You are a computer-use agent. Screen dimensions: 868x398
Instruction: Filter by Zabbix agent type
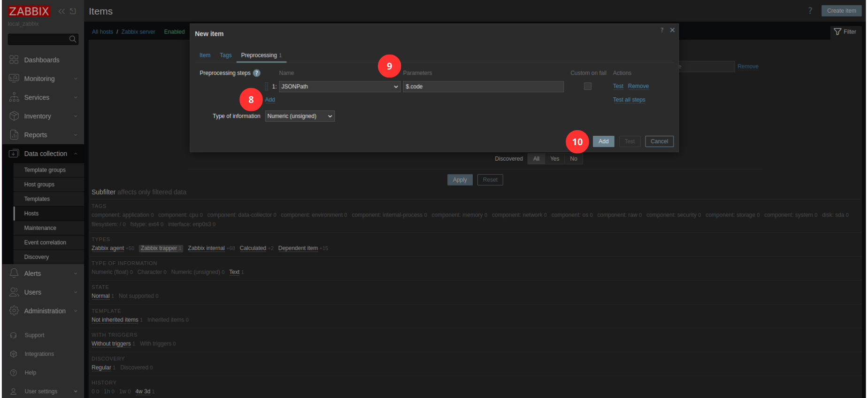(108, 248)
